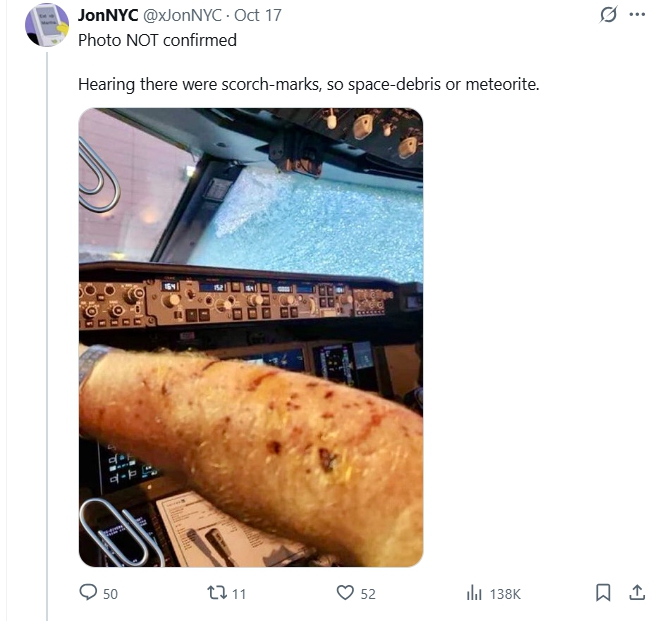Click the reply speech bubble icon
658x621 pixels.
click(88, 592)
